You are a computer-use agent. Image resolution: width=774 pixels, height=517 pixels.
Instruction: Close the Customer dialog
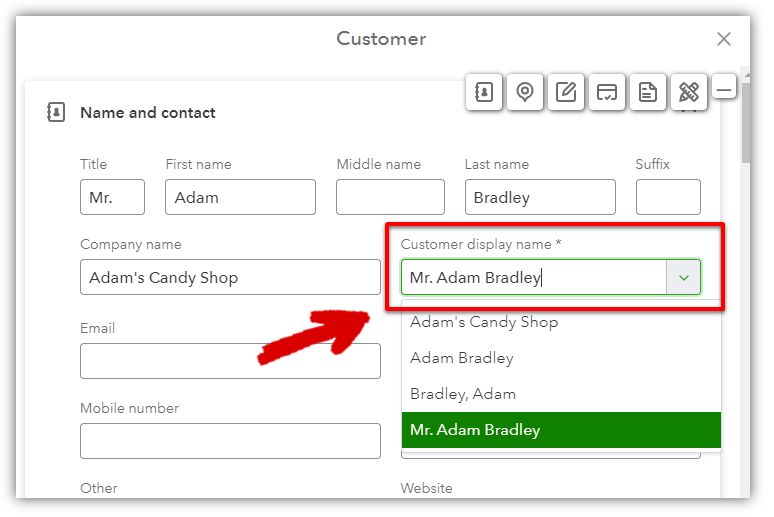pyautogui.click(x=724, y=39)
